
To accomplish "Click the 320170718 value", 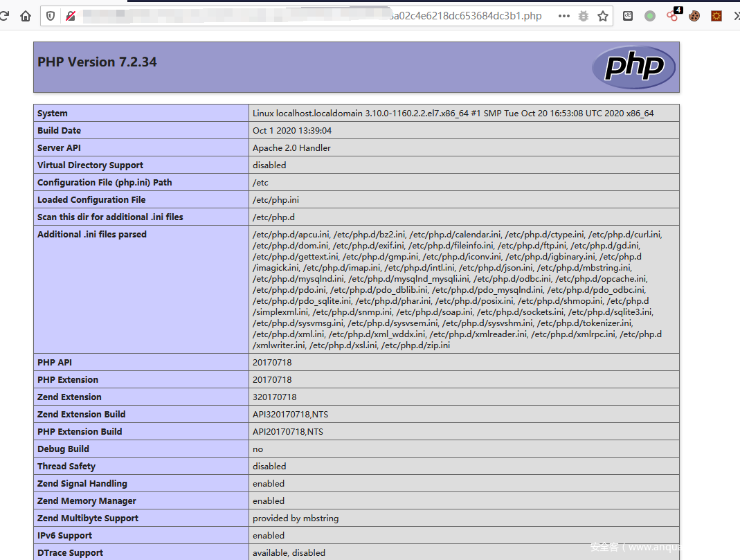I will pyautogui.click(x=275, y=397).
